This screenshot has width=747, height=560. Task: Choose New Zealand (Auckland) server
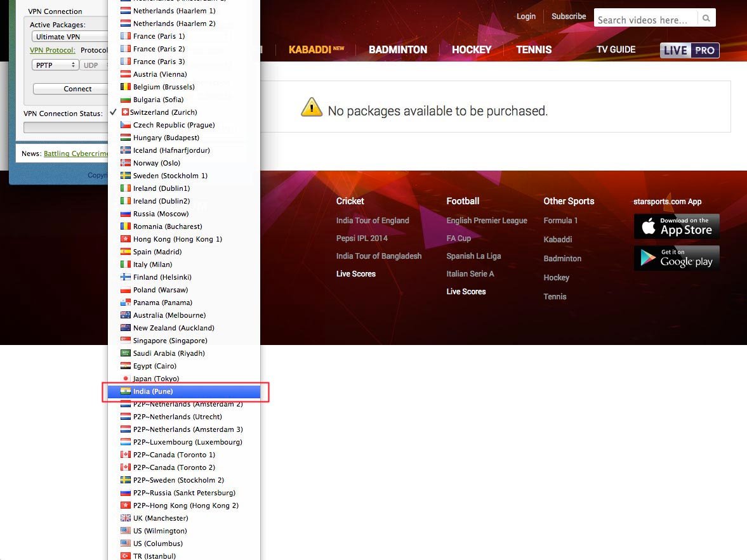[x=184, y=328]
